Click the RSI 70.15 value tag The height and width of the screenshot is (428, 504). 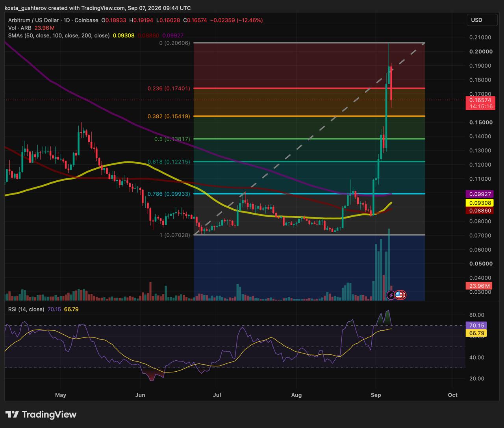tap(476, 326)
